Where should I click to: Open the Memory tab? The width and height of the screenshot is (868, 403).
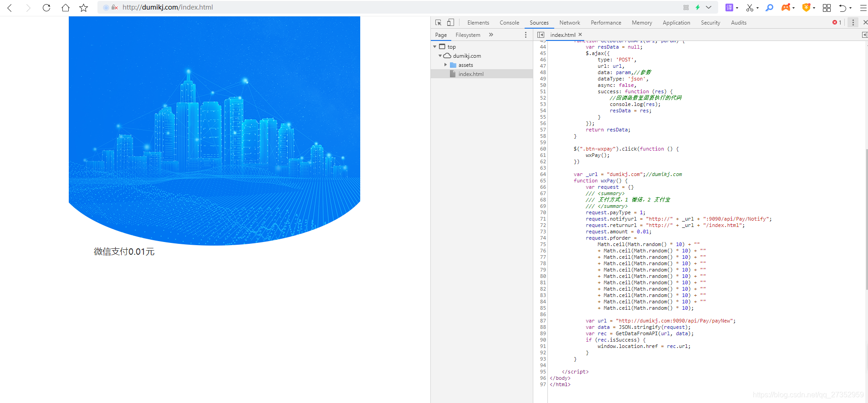click(642, 23)
